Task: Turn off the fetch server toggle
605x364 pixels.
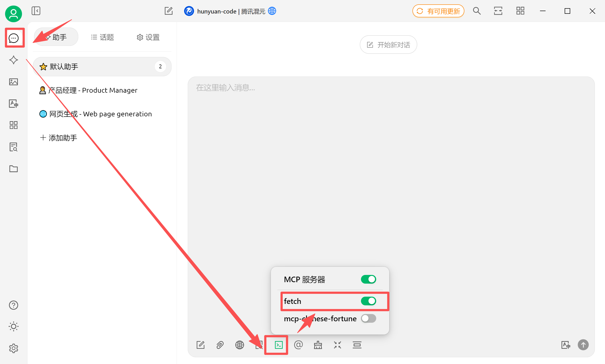Action: coord(368,301)
